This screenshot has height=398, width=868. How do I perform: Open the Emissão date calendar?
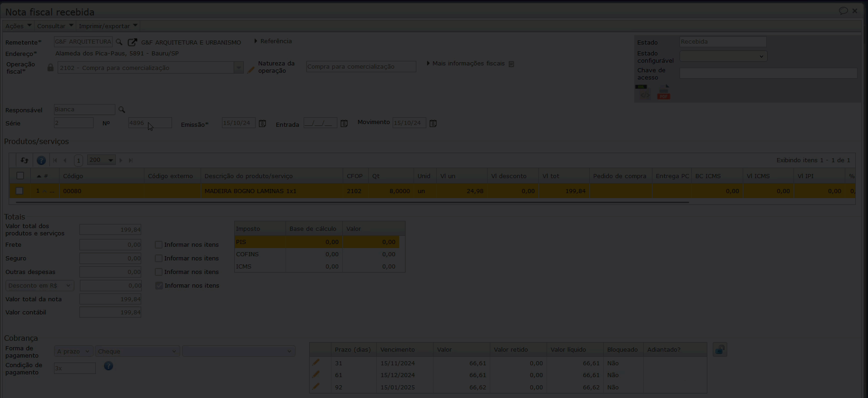pos(262,123)
